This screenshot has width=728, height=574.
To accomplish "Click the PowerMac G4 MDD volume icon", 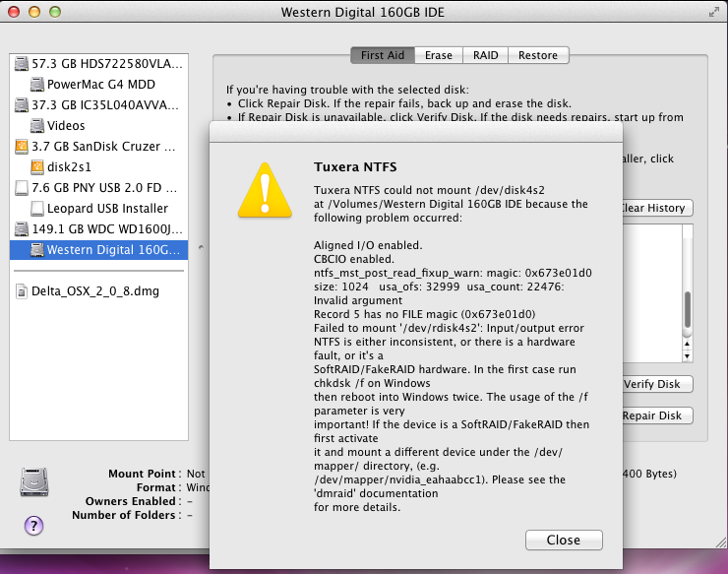I will click(x=37, y=84).
